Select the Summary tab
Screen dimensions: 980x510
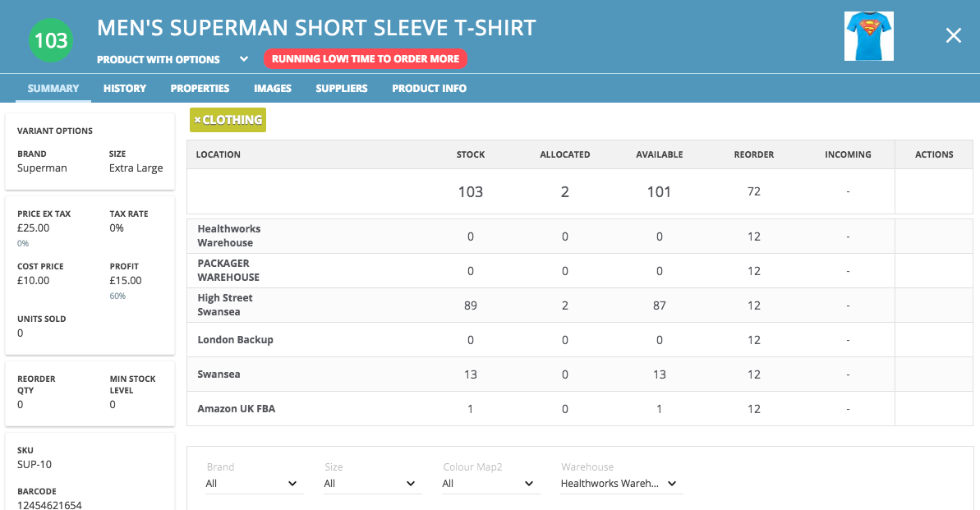click(53, 88)
